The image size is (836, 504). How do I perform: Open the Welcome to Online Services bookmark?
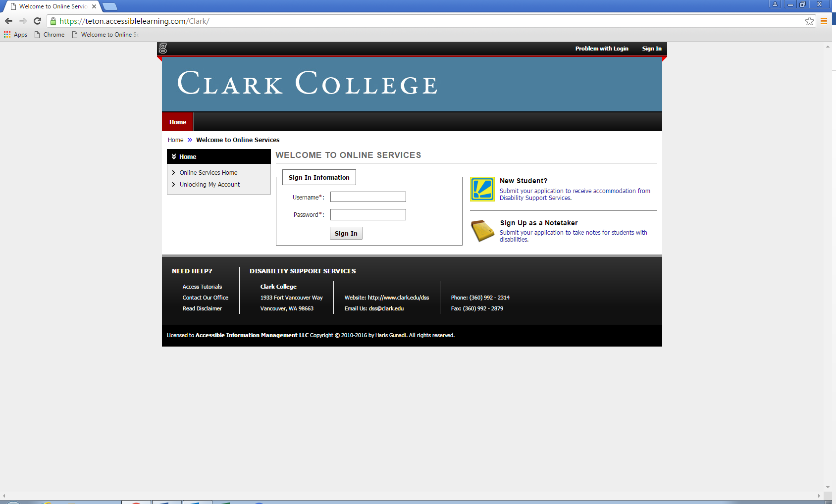(105, 35)
